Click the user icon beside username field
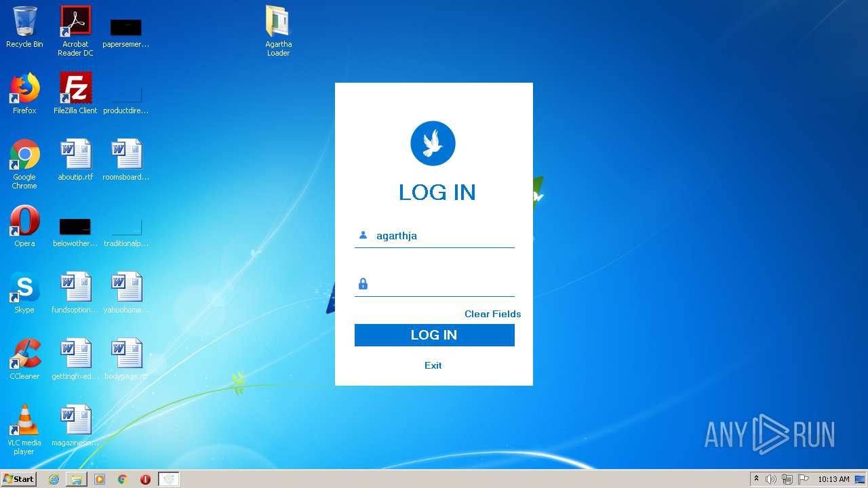The height and width of the screenshot is (488, 868). pyautogui.click(x=363, y=235)
